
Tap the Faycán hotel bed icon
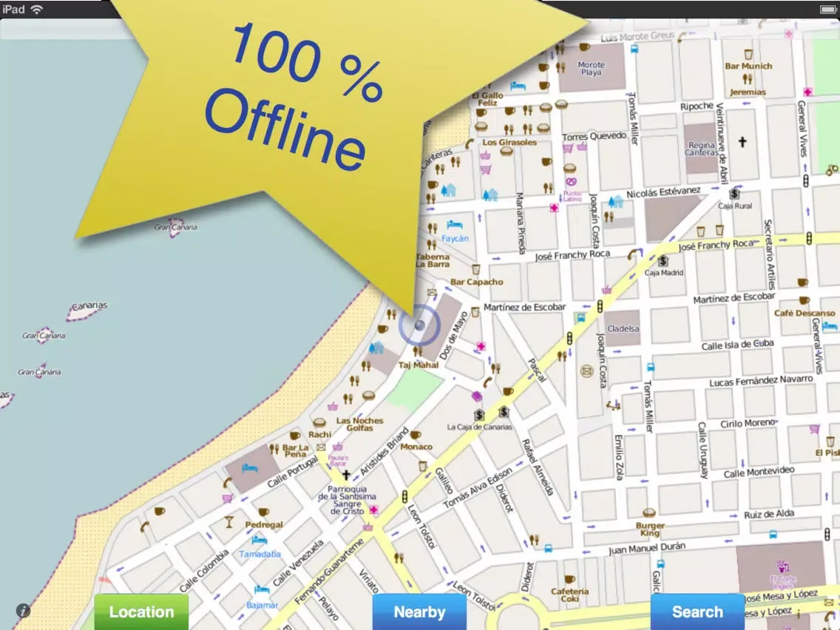click(454, 224)
